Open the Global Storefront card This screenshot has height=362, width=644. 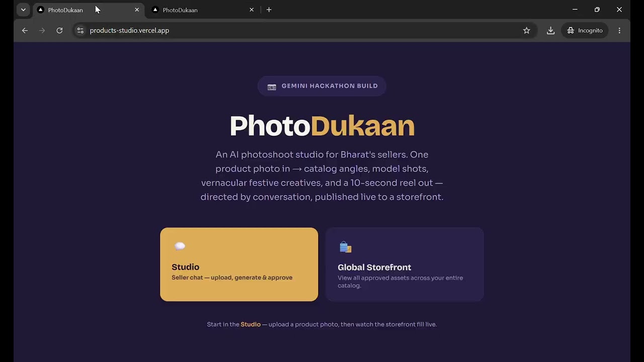(405, 264)
